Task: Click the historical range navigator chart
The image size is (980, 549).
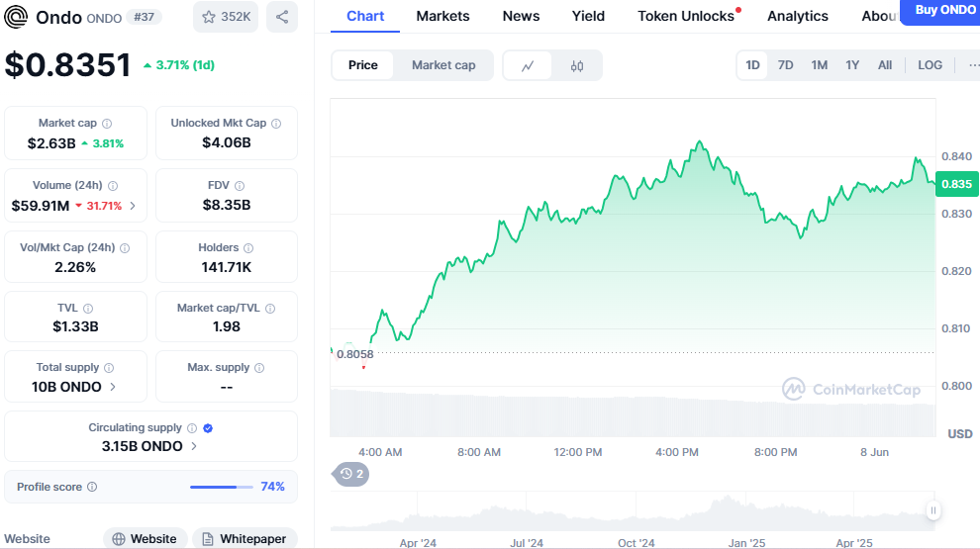Action: tap(633, 510)
